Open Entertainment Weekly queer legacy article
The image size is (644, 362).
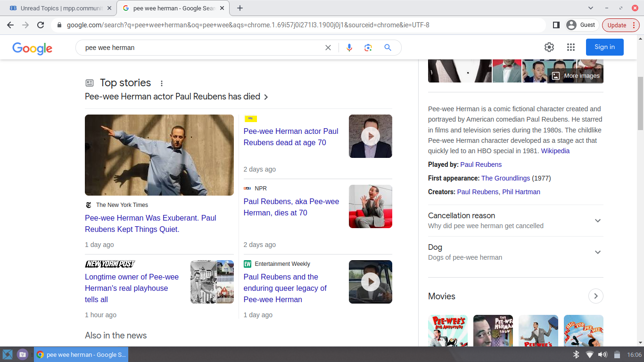click(x=285, y=288)
